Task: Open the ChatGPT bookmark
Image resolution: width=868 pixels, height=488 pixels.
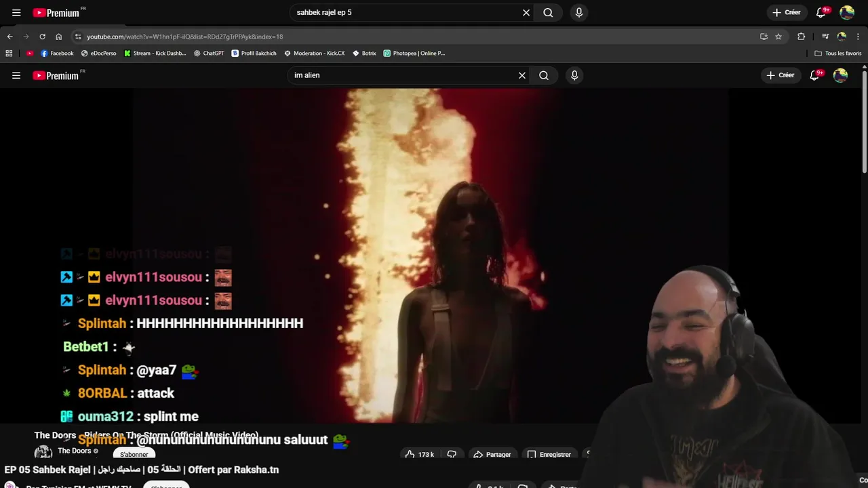Action: [209, 53]
